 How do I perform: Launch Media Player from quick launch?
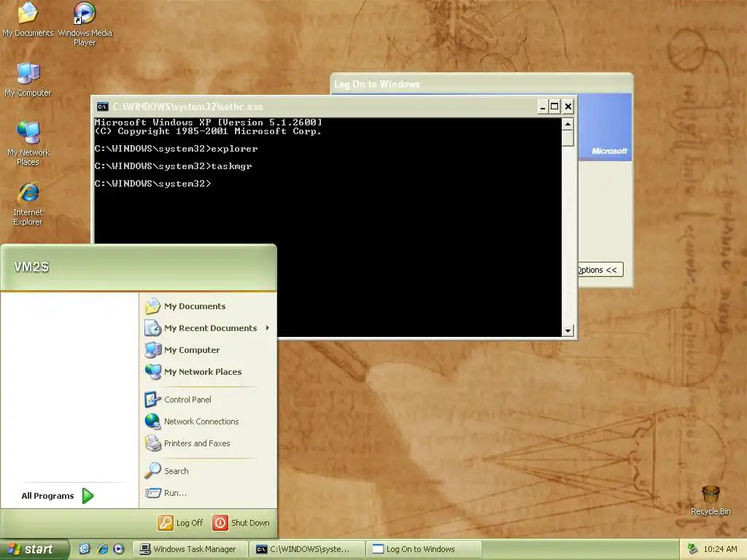119,549
